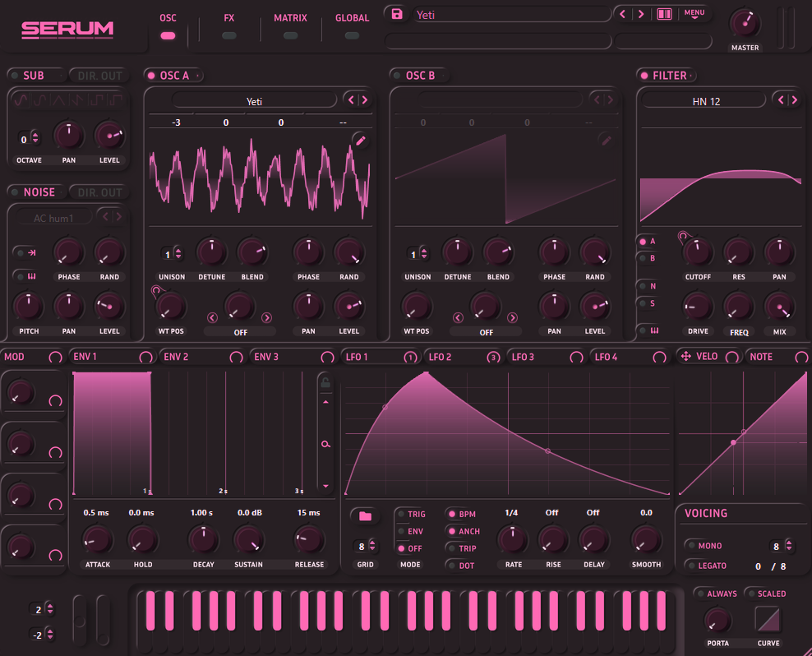Click the MASTER volume knob
812x656 pixels.
(744, 23)
